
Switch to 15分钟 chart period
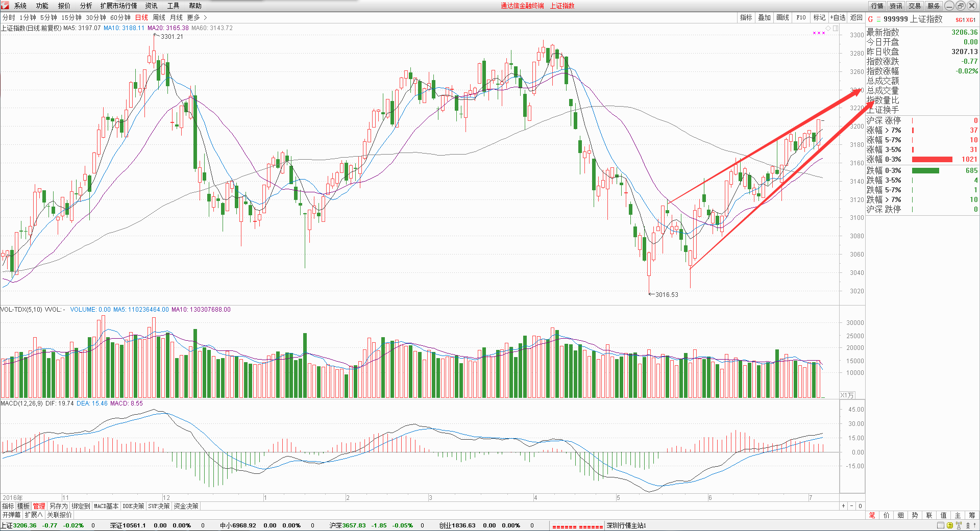(x=71, y=17)
